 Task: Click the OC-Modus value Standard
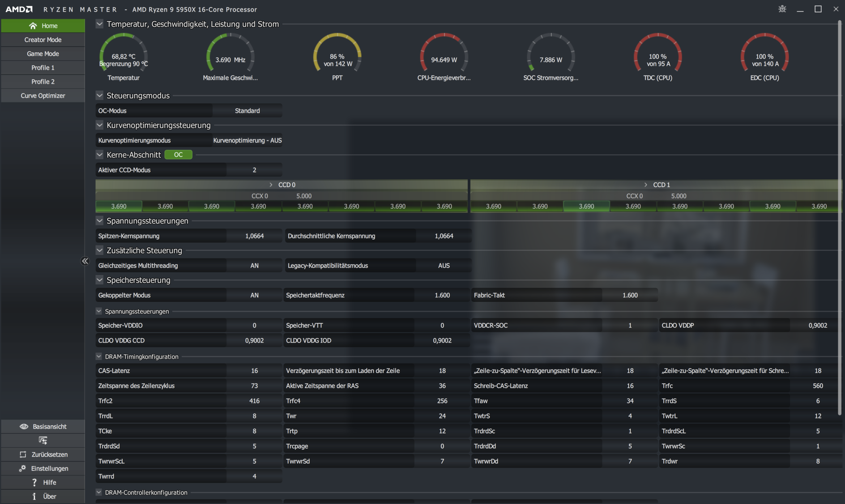[x=248, y=111]
